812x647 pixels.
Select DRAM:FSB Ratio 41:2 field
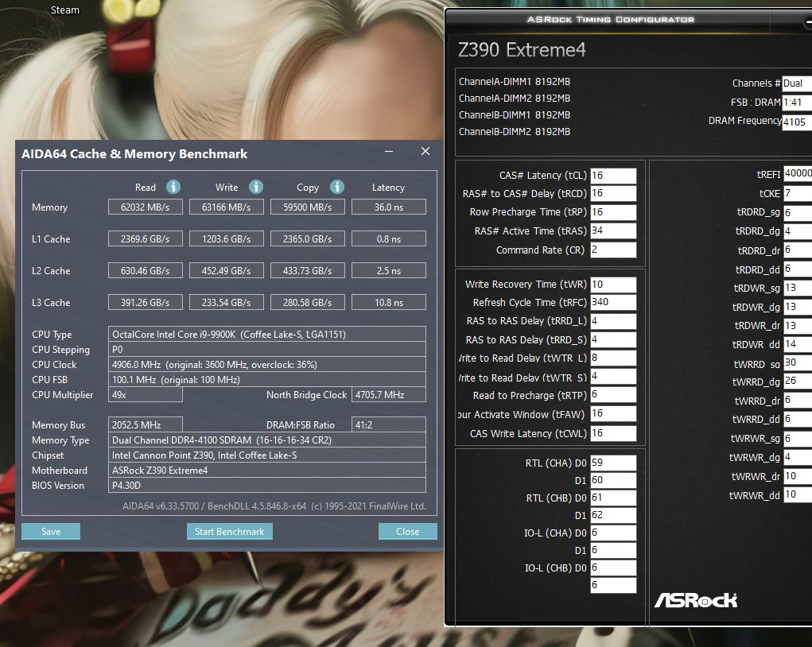[x=389, y=425]
